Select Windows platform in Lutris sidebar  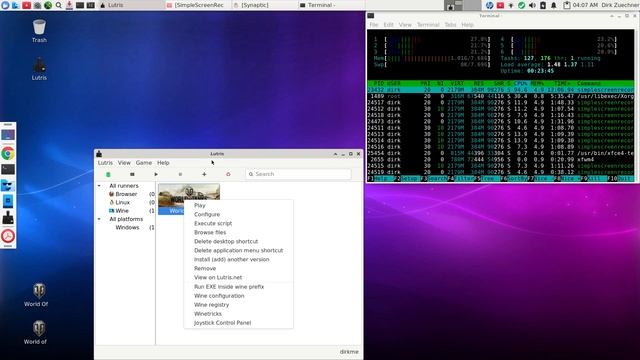click(x=127, y=227)
